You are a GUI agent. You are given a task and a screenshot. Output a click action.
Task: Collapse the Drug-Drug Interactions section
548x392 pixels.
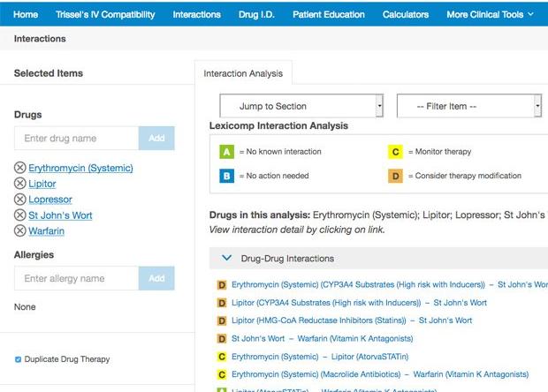(226, 259)
